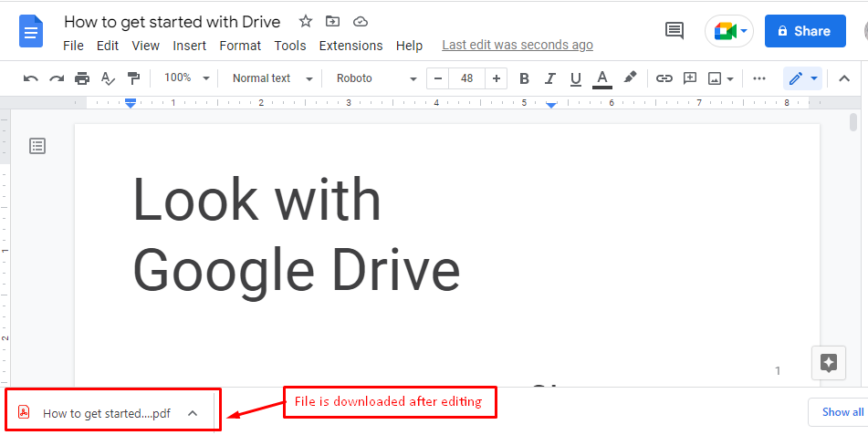Open comment history icon

675,31
